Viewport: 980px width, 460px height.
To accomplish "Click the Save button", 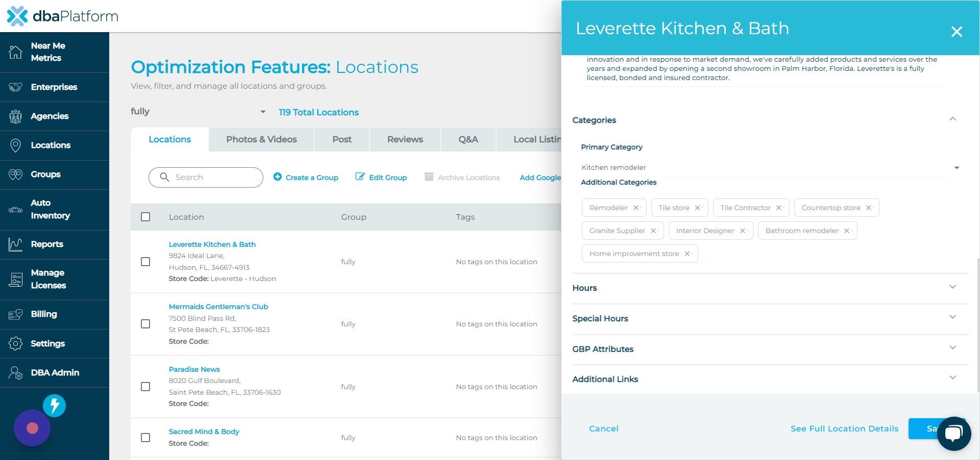I will click(x=924, y=428).
